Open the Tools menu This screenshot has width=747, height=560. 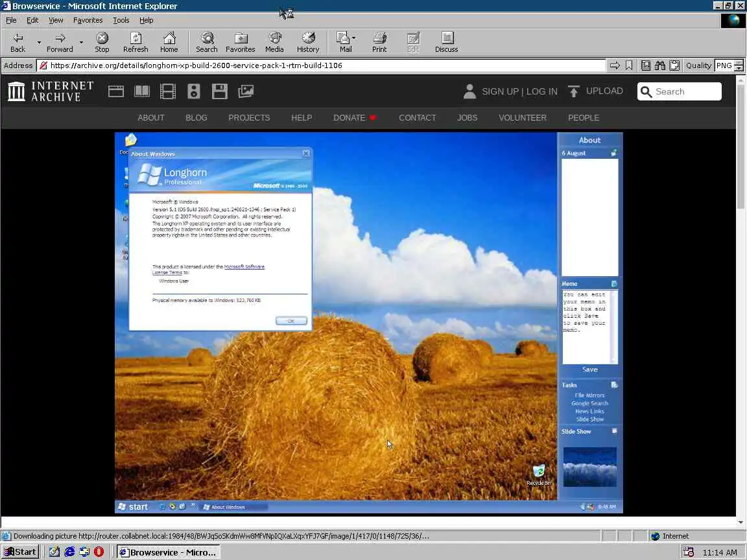point(121,21)
